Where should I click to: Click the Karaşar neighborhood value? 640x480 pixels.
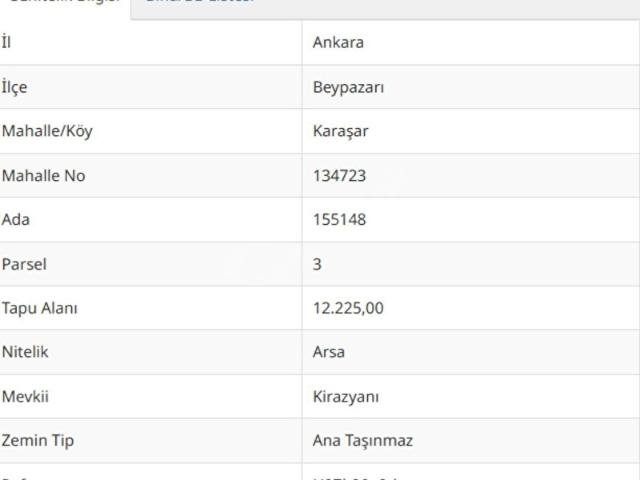[x=341, y=131]
